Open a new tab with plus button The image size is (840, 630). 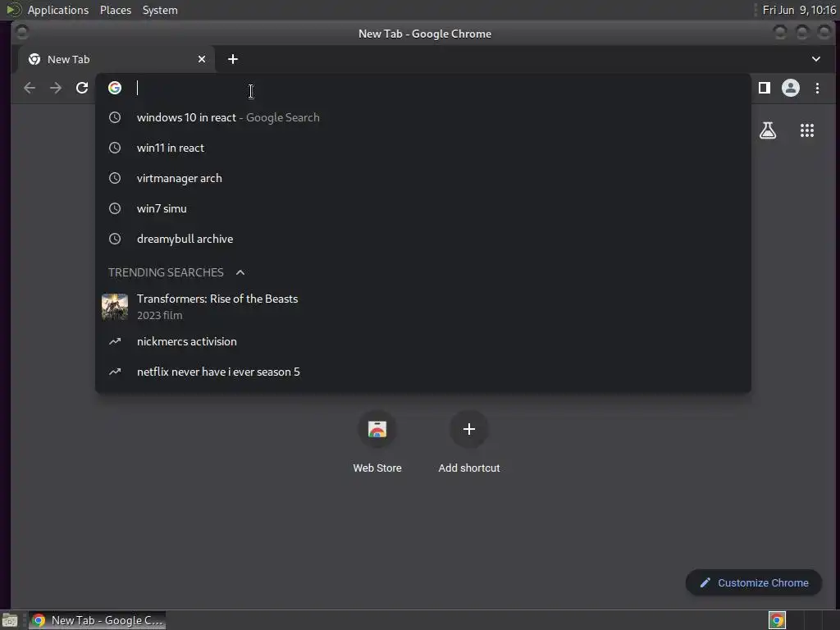(x=232, y=59)
